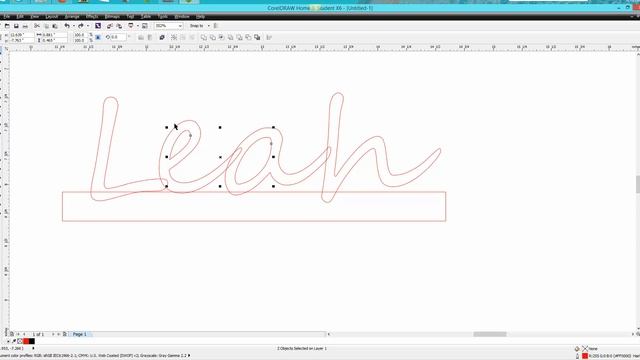640x360 pixels.
Task: Click the Open file icon
Action: 7,26
